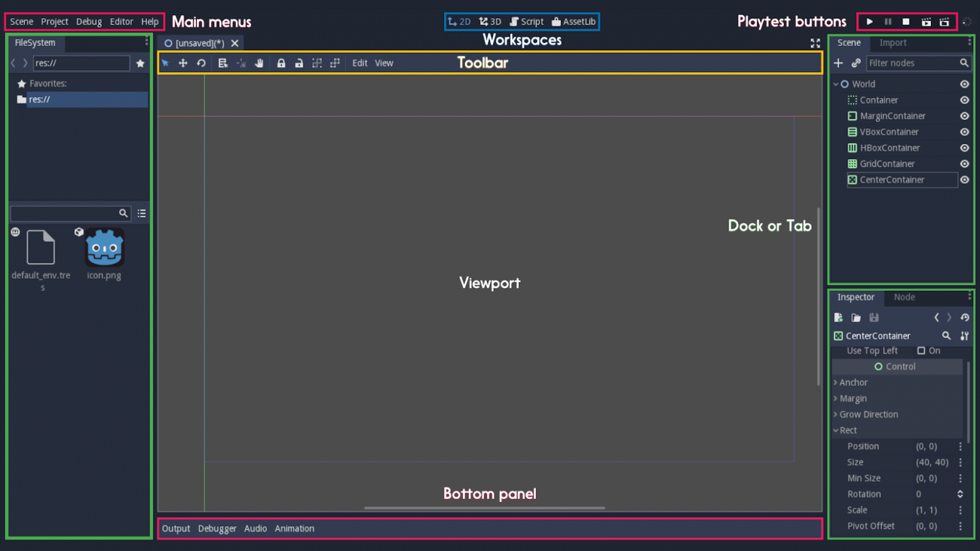
Task: Open the Animation bottom panel
Action: pyautogui.click(x=295, y=528)
